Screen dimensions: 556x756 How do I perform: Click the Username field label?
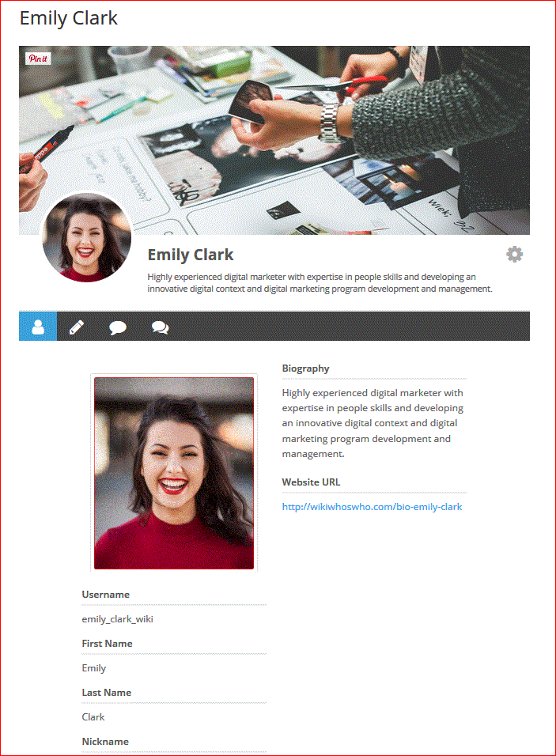tap(106, 595)
